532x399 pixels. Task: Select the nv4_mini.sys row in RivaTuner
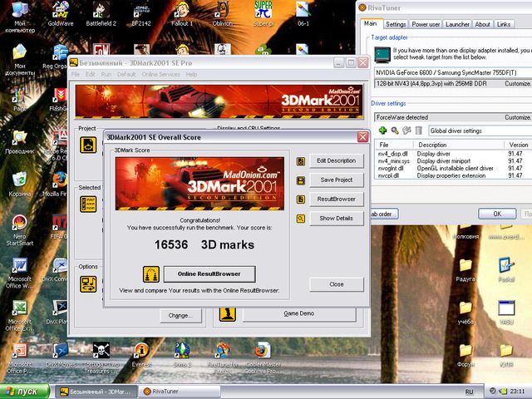(453, 160)
